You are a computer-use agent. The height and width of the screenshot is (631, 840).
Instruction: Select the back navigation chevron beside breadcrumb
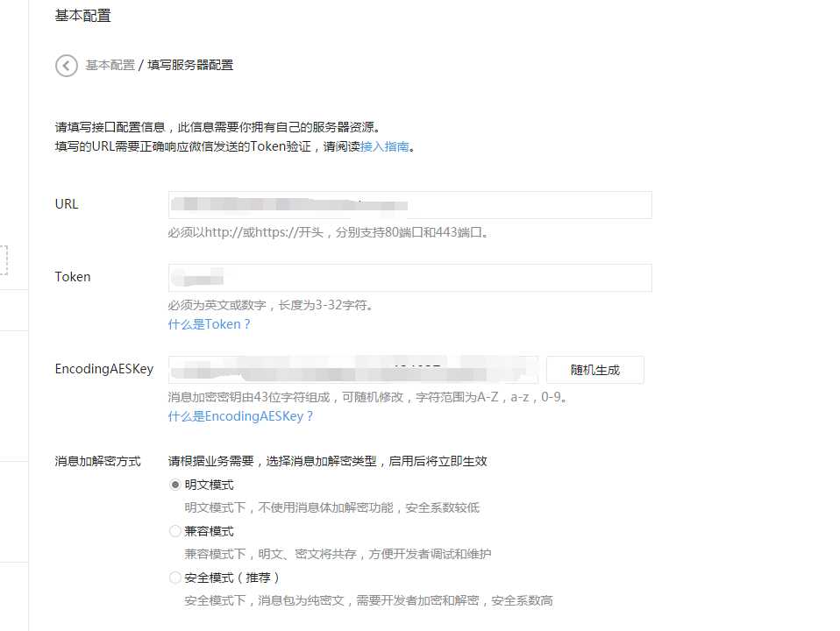[67, 65]
